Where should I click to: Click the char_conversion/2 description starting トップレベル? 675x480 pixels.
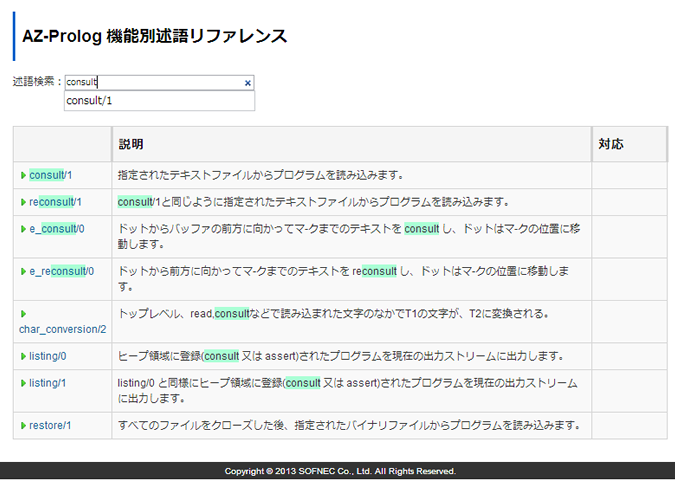(333, 314)
